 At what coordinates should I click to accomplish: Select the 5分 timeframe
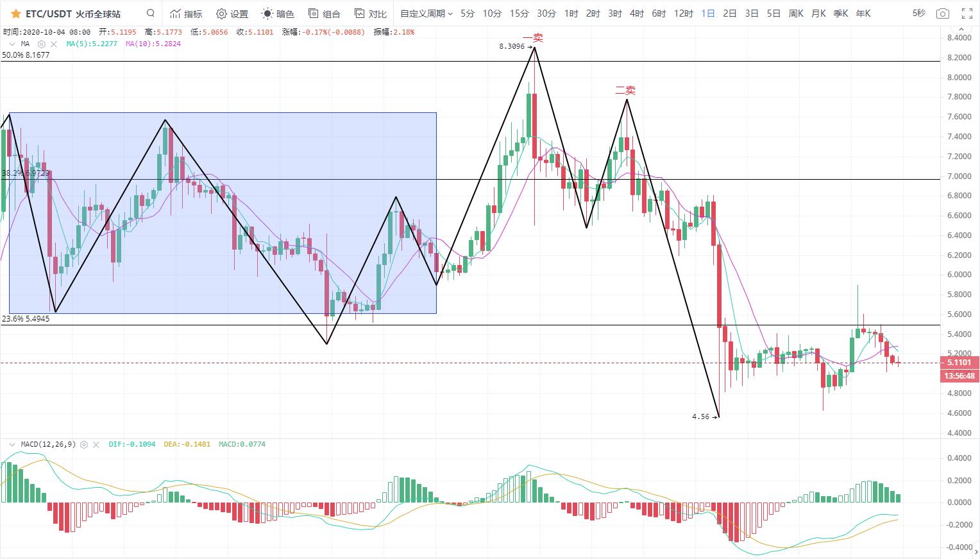[x=468, y=13]
